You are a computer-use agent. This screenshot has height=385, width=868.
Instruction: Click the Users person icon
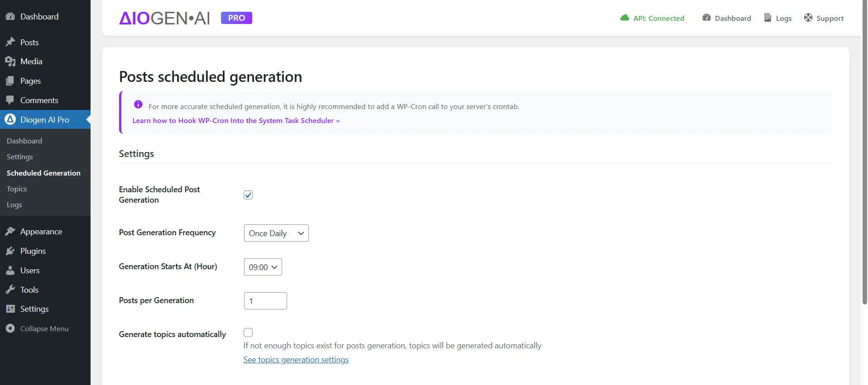pyautogui.click(x=10, y=271)
